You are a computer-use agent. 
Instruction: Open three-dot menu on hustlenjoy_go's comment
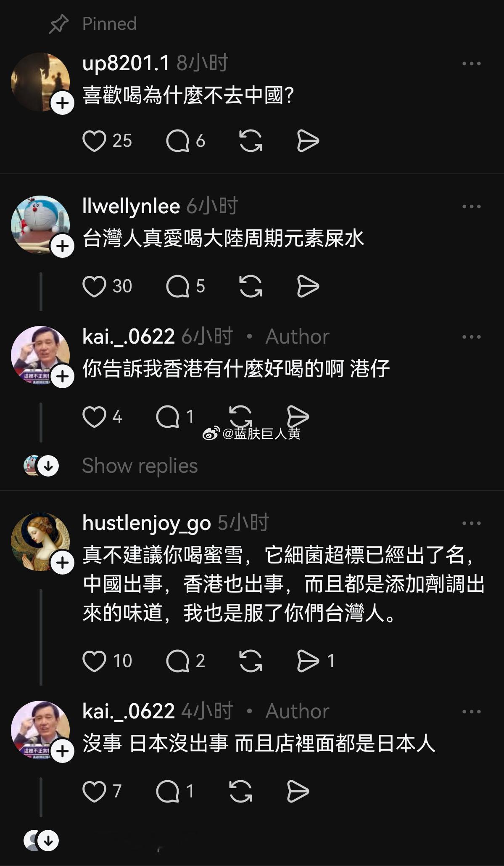point(471,523)
